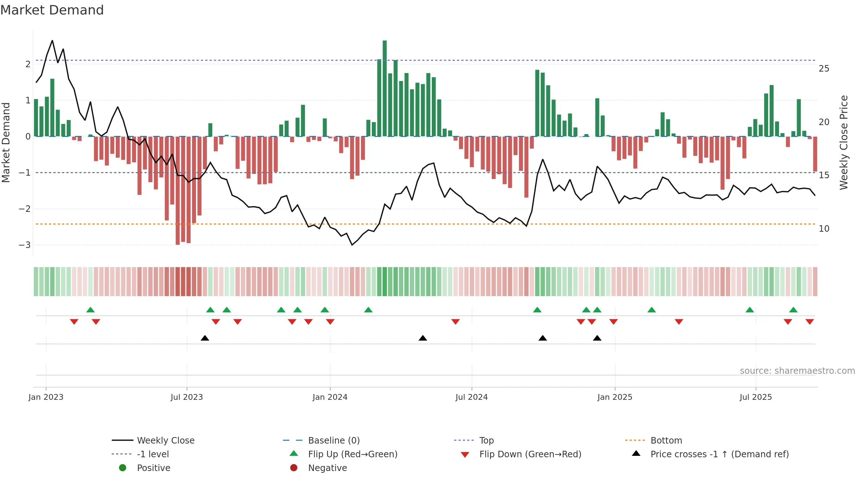Click the Market Demand y-axis title

[6, 142]
